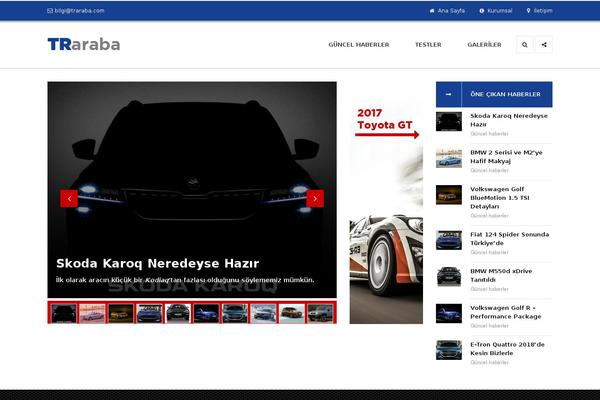Advance slider with red right arrow
This screenshot has width=600, height=400.
point(315,199)
